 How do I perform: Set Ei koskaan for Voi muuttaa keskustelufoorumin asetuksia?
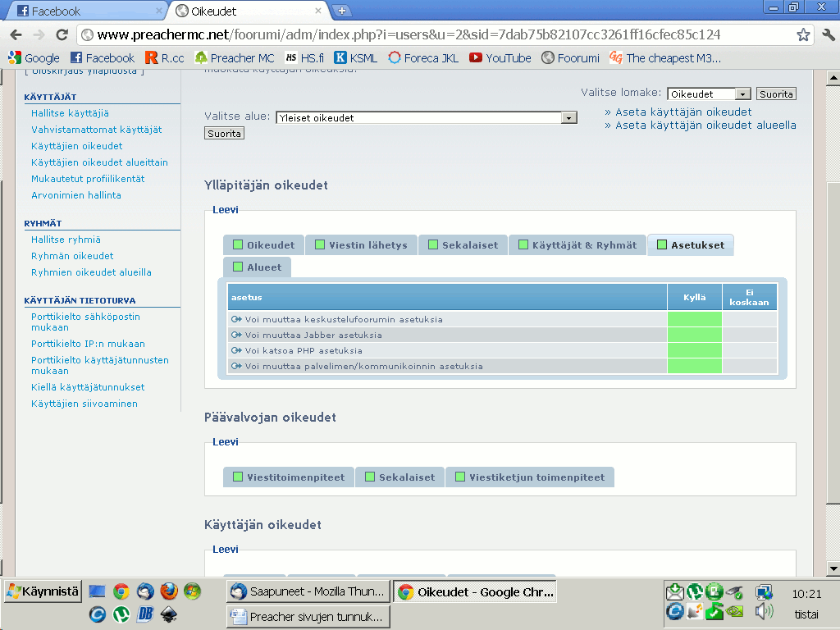click(x=749, y=319)
